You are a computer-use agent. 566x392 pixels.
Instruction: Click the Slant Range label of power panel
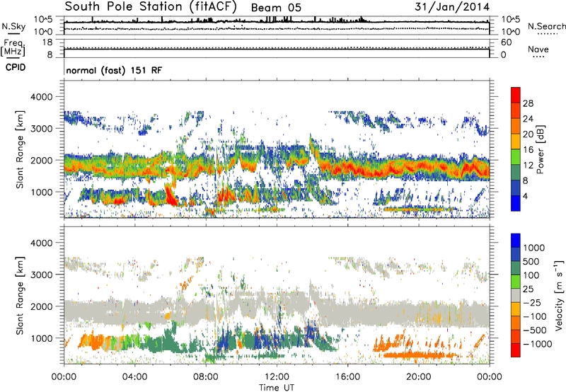20,149
